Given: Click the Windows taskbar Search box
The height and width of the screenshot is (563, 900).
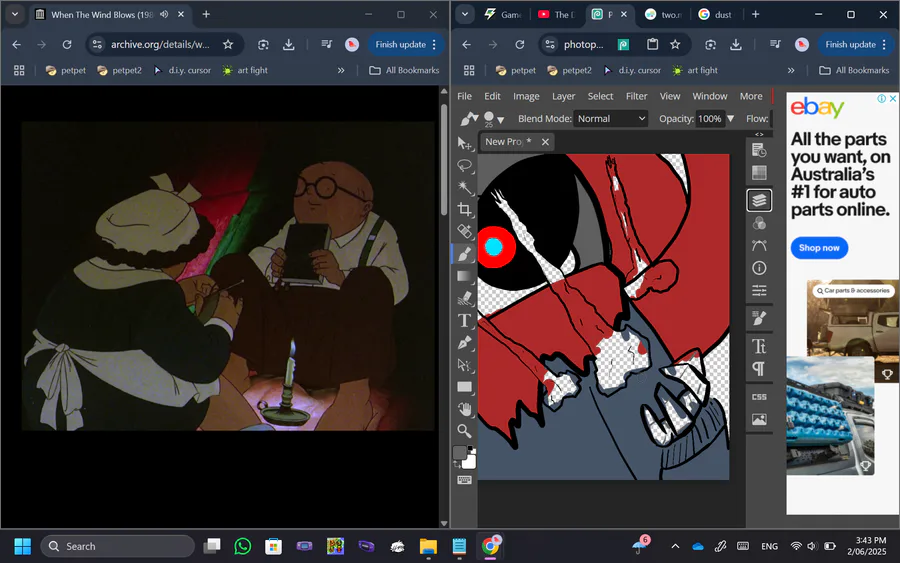Looking at the screenshot, I should click(118, 546).
